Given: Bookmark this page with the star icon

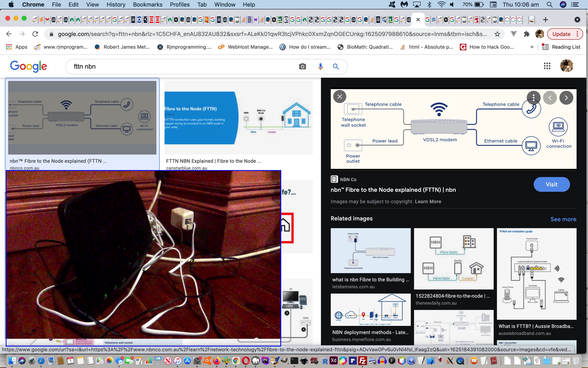Looking at the screenshot, I should (x=497, y=34).
